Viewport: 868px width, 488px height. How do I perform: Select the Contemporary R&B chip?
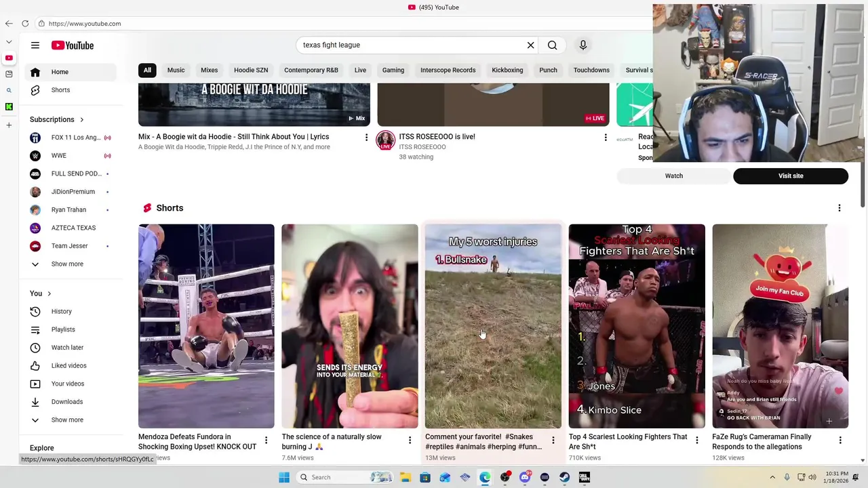click(x=311, y=70)
